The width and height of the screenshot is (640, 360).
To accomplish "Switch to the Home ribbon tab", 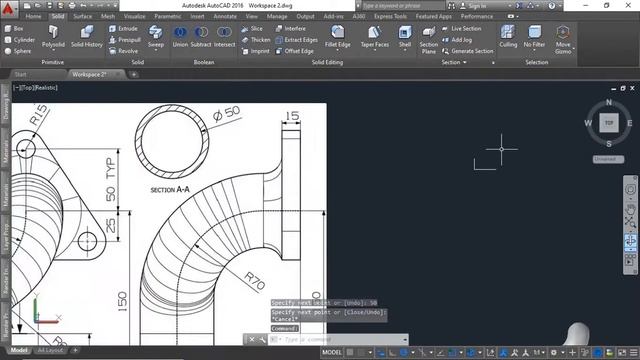I will click(33, 16).
